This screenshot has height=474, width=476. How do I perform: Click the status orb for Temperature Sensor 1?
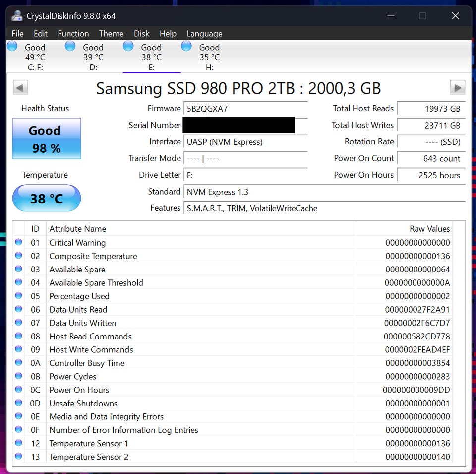(x=18, y=443)
